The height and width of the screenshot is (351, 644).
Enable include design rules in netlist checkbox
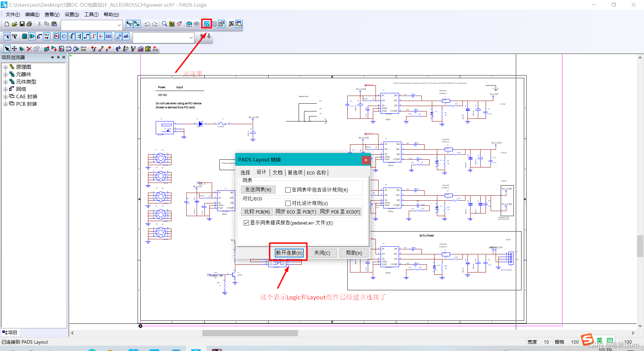288,190
